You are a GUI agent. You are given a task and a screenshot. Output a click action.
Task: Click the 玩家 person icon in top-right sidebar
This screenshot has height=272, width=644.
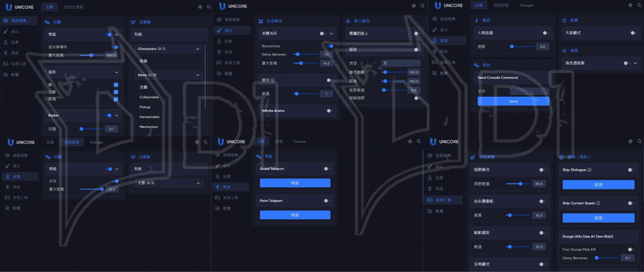[434, 41]
